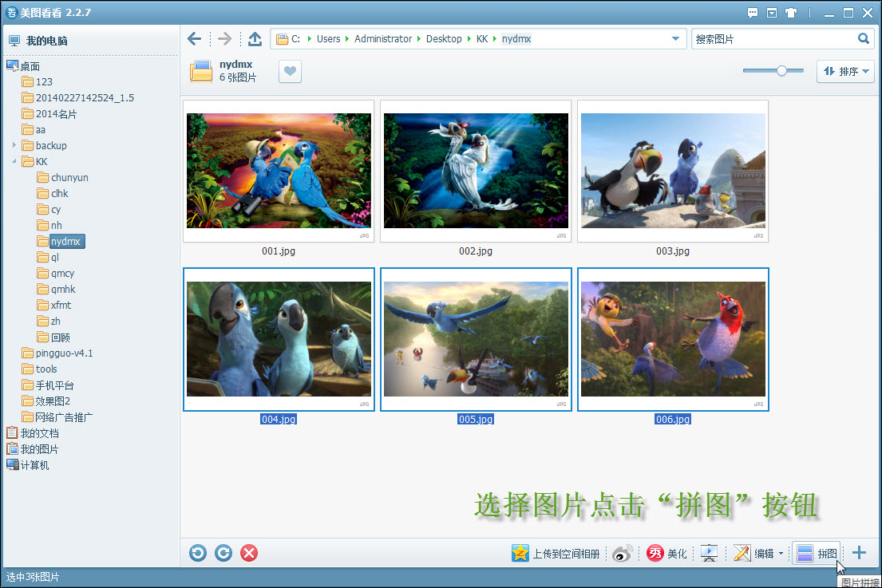Open the aa folder

(41, 130)
